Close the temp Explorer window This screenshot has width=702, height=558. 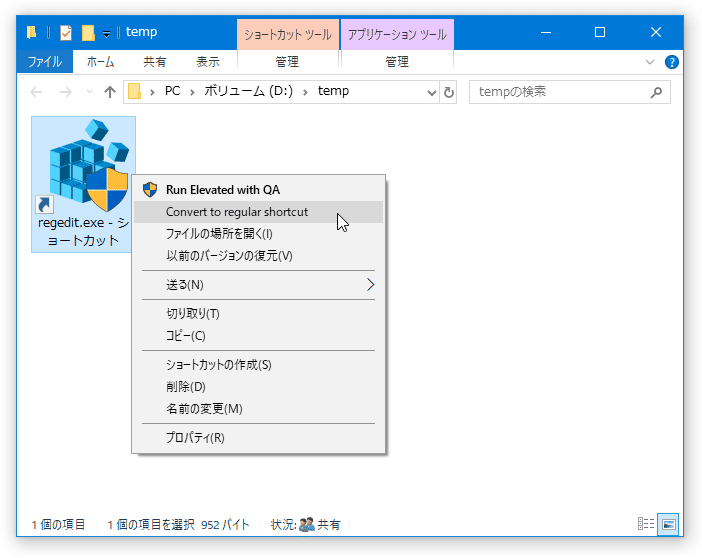coord(656,32)
